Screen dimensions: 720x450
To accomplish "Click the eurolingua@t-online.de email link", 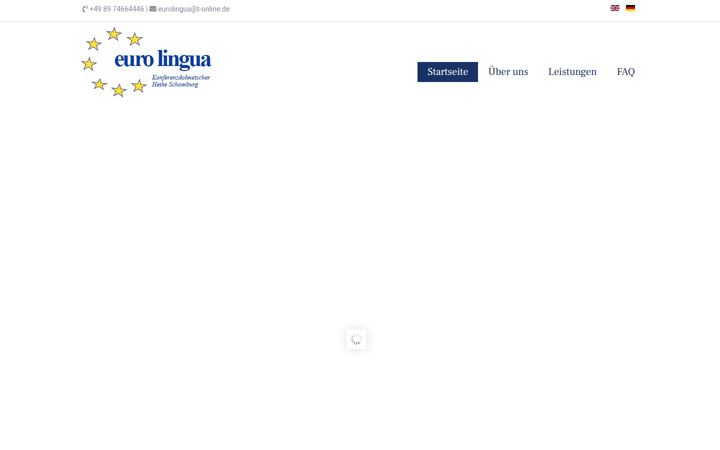I will [194, 9].
